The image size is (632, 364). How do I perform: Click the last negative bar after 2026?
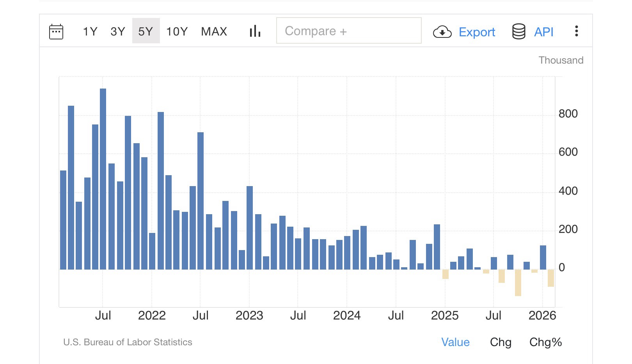[551, 278]
